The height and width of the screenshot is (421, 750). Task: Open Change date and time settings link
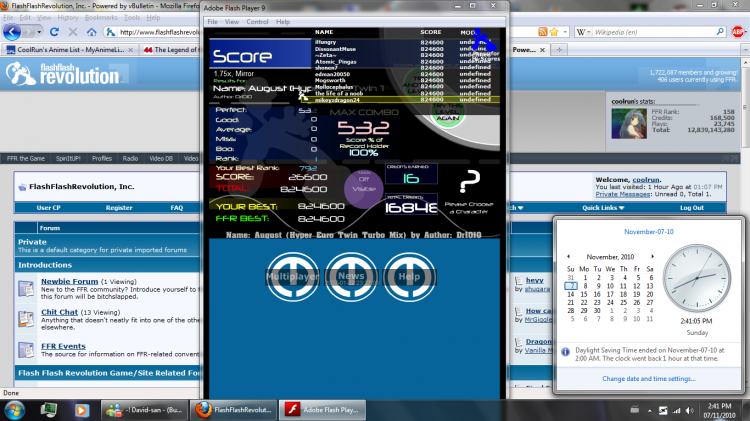pyautogui.click(x=649, y=378)
